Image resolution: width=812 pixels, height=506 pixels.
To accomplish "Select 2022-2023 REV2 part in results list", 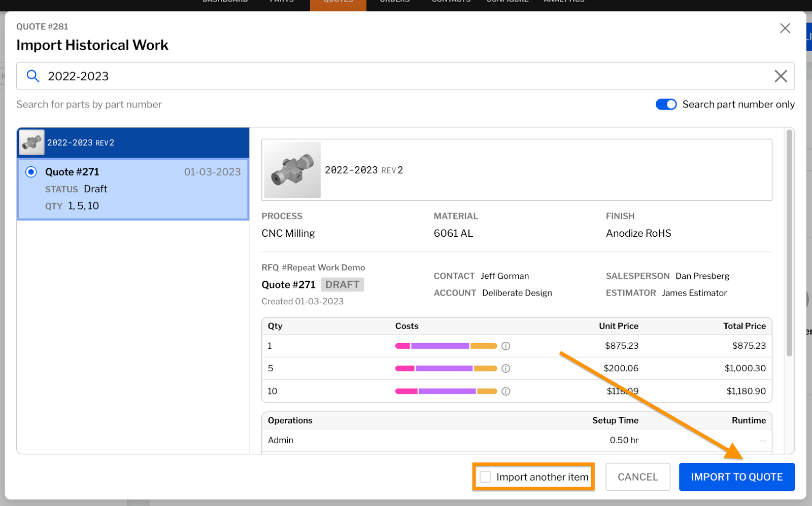I will (133, 142).
